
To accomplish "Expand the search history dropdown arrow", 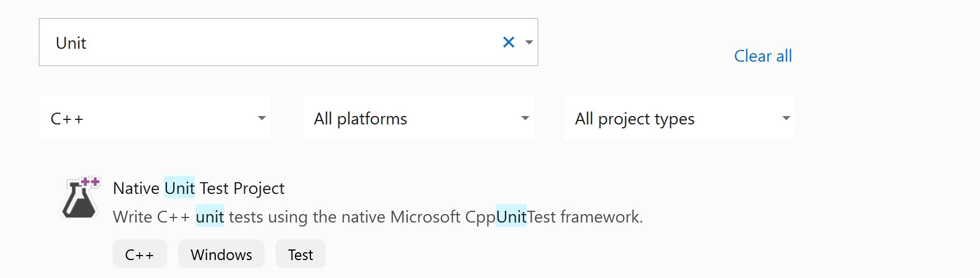I will (x=529, y=42).
